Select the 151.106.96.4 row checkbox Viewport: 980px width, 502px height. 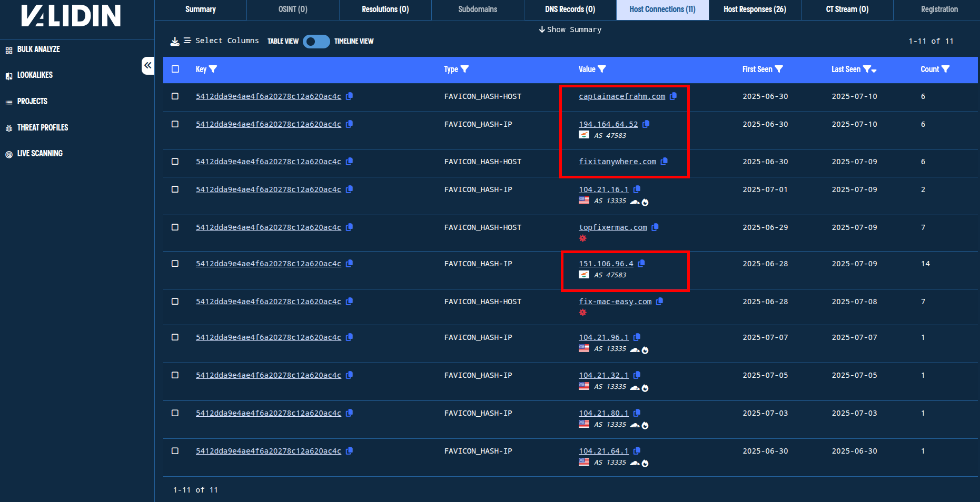175,264
